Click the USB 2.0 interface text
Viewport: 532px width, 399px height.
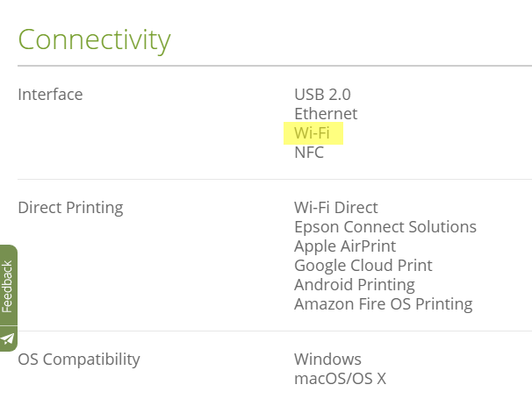coord(322,94)
